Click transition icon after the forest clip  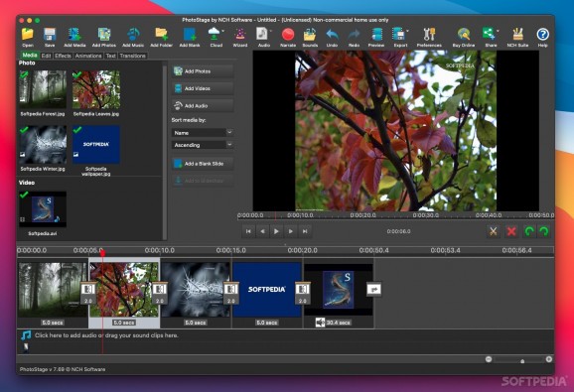point(88,293)
